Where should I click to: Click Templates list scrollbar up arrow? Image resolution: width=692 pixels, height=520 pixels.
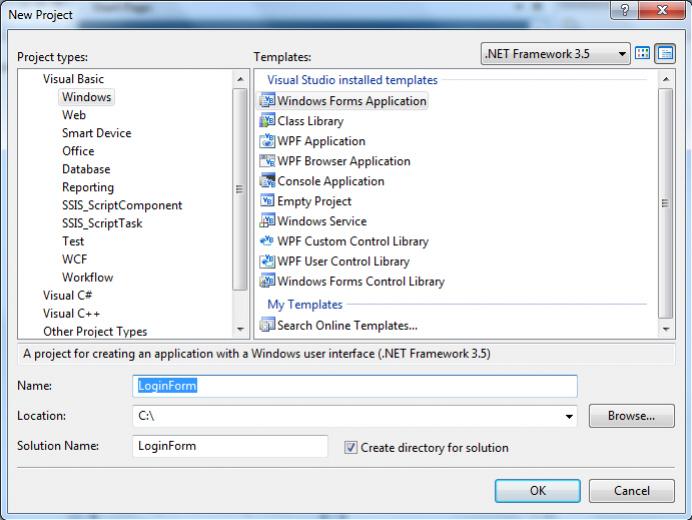point(666,79)
